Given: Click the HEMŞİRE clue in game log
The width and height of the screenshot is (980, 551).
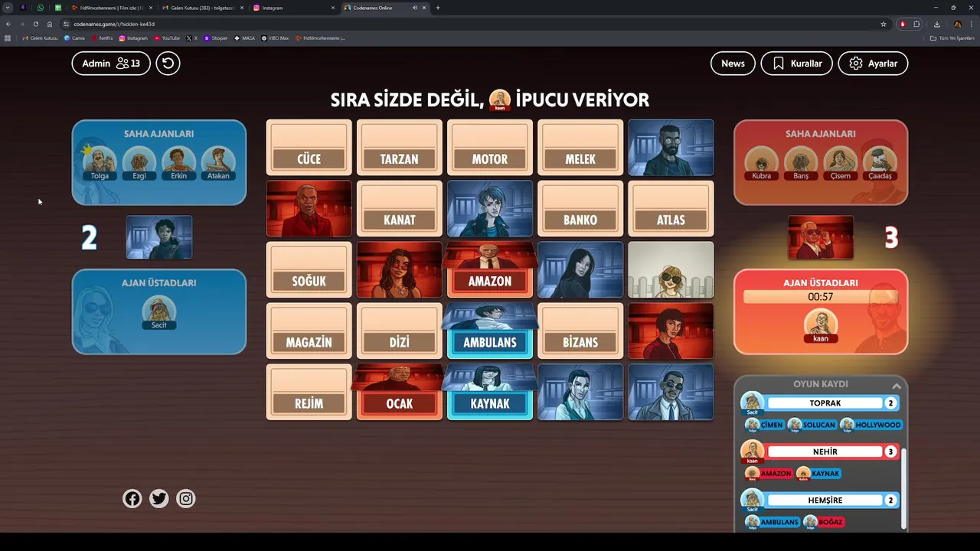Looking at the screenshot, I should [825, 500].
